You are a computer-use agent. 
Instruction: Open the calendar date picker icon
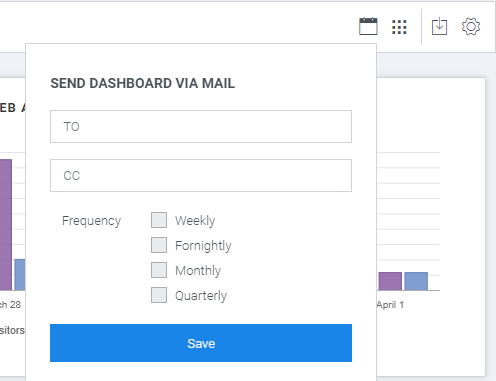368,26
